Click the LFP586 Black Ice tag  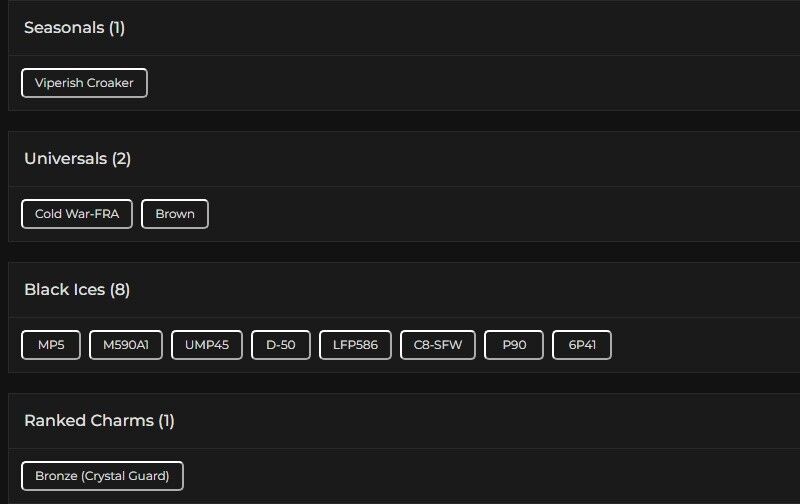pos(355,345)
